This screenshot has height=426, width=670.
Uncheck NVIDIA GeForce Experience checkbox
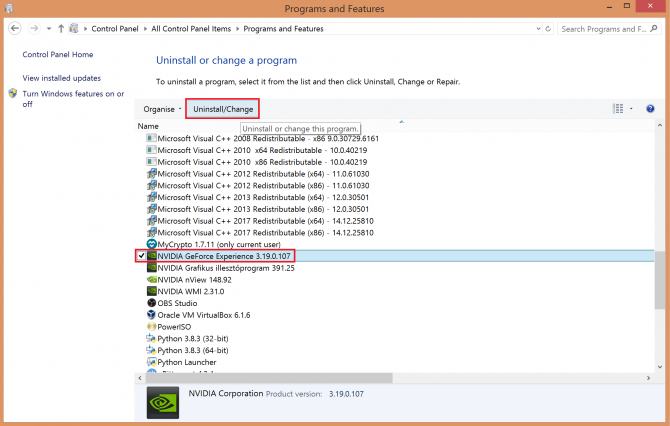click(141, 256)
